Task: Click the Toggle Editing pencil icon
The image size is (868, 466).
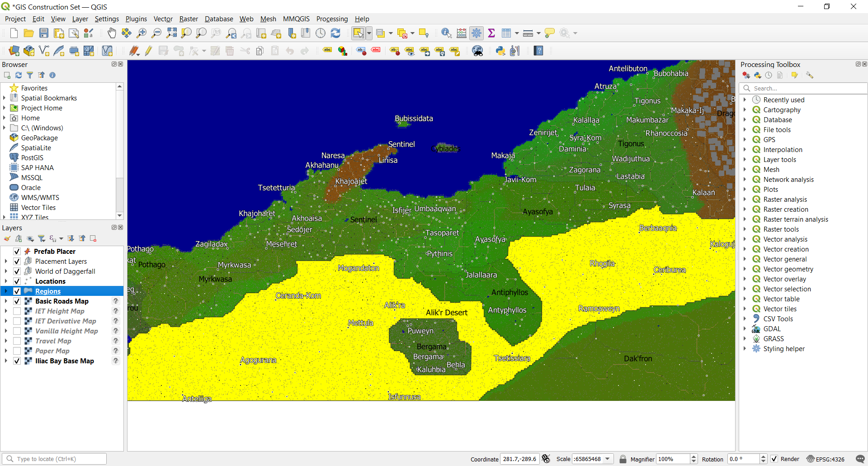Action: click(149, 51)
